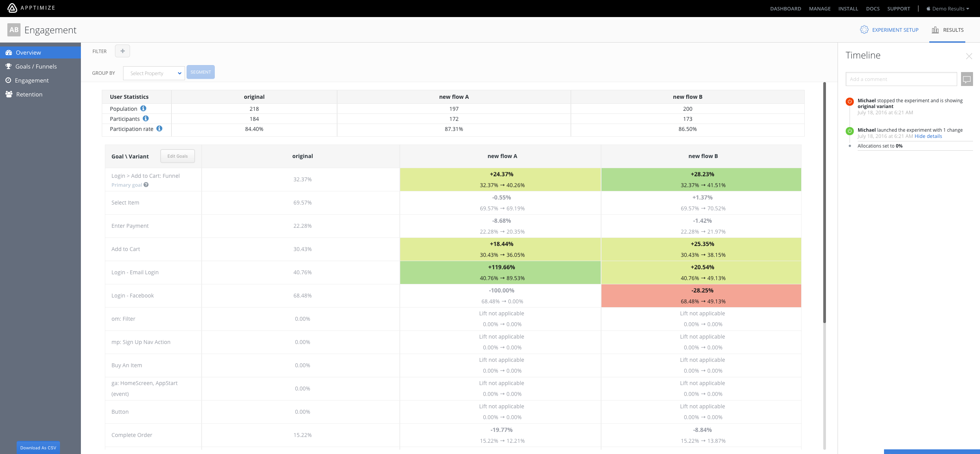Screen dimensions: 980x454
Task: Switch to the INSTALL tab
Action: click(x=848, y=8)
